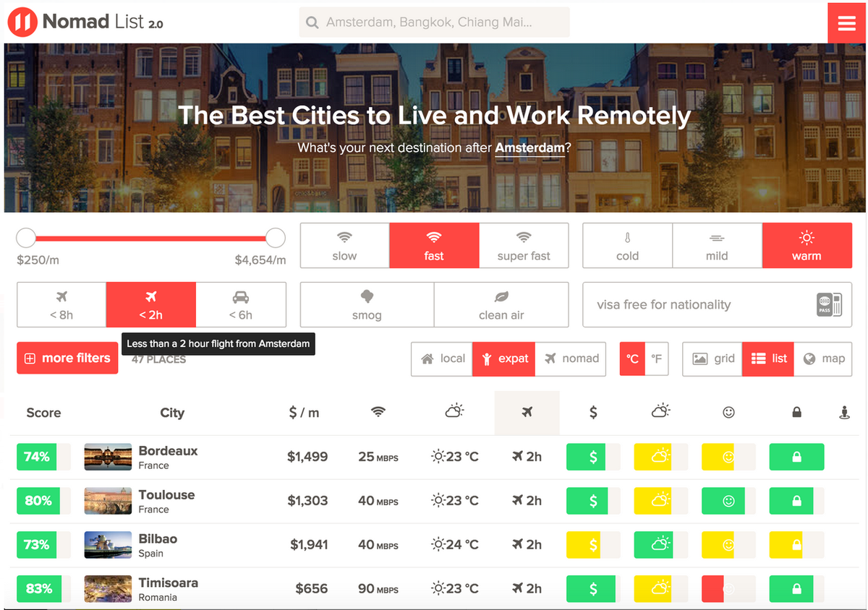Open the Toulouse city row
The width and height of the screenshot is (868, 610).
click(x=434, y=501)
